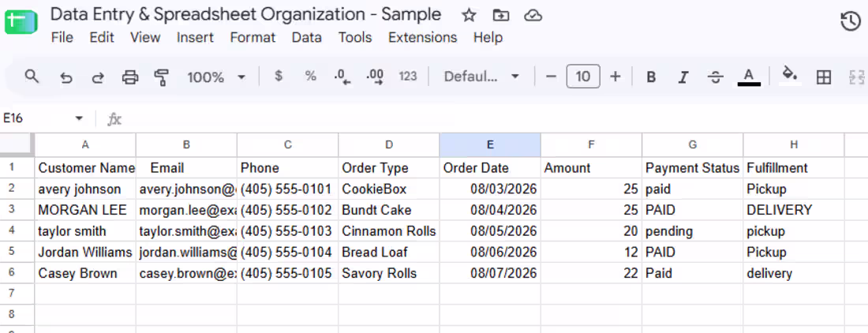Select column E header
The width and height of the screenshot is (868, 333).
click(x=491, y=144)
